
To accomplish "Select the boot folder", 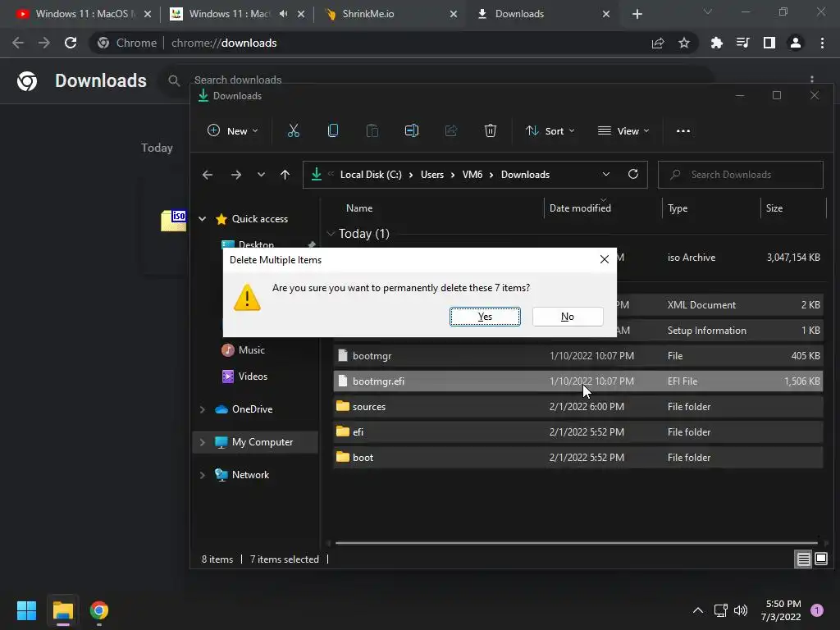I will (578, 458).
